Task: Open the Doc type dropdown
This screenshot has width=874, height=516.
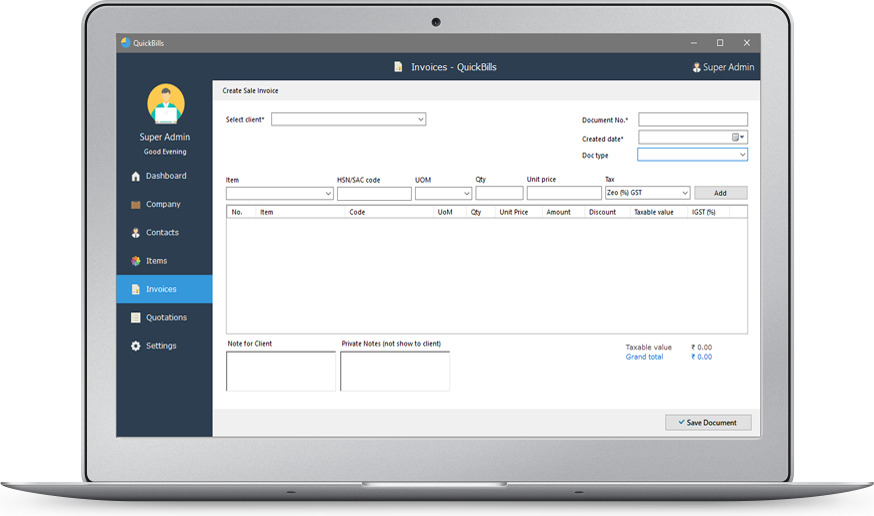Action: pyautogui.click(x=742, y=155)
